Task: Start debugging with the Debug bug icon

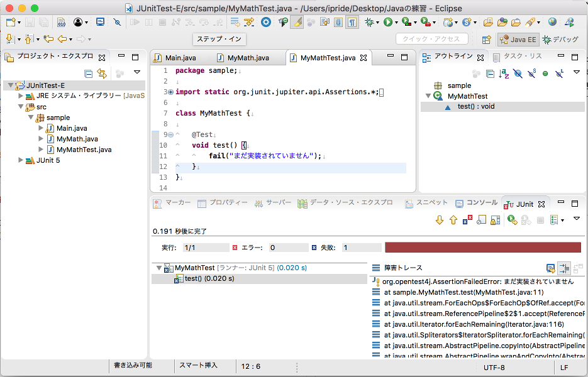Action: (369, 22)
